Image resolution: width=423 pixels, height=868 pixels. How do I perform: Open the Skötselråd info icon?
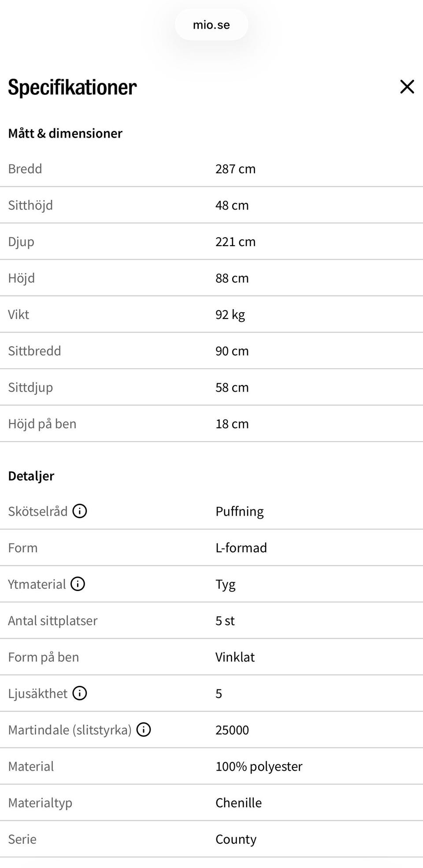tap(80, 511)
